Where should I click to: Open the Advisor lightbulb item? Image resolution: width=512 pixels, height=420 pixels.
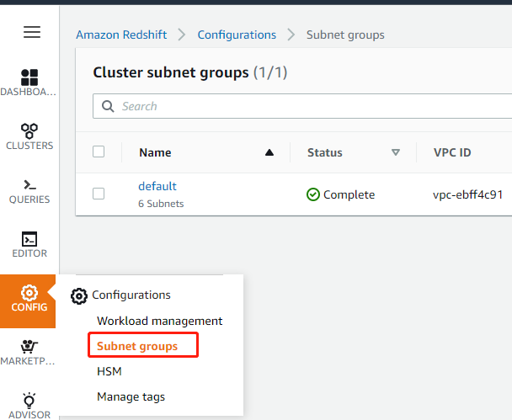click(29, 406)
